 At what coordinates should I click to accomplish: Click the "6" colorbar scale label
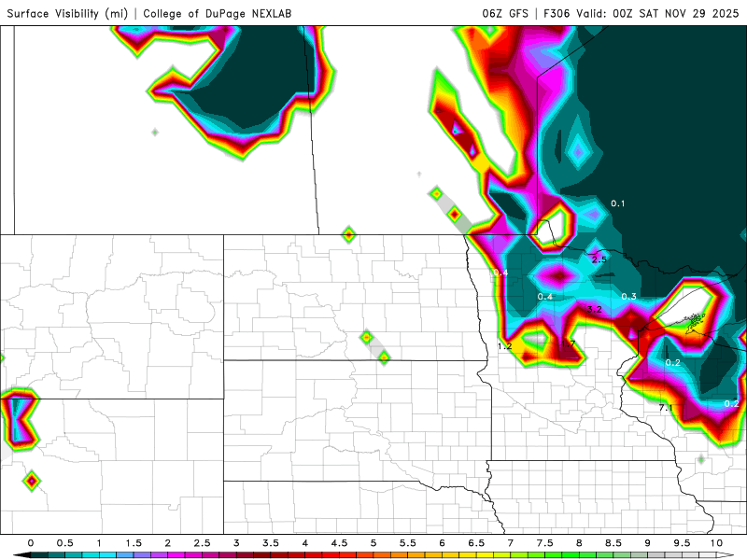442,543
